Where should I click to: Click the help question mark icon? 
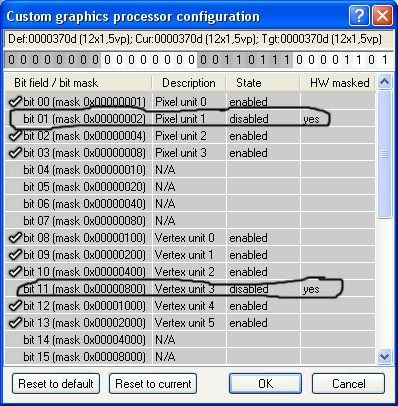point(359,16)
